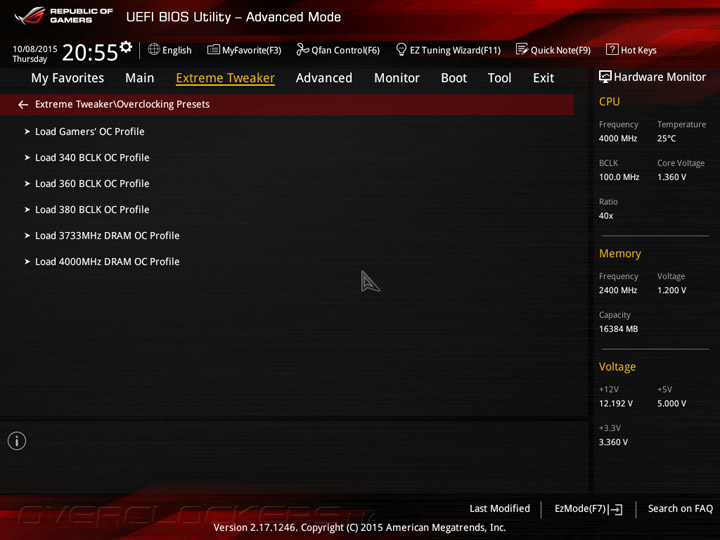Click the EzMode exit arrow icon
This screenshot has height=540, width=720.
click(616, 509)
